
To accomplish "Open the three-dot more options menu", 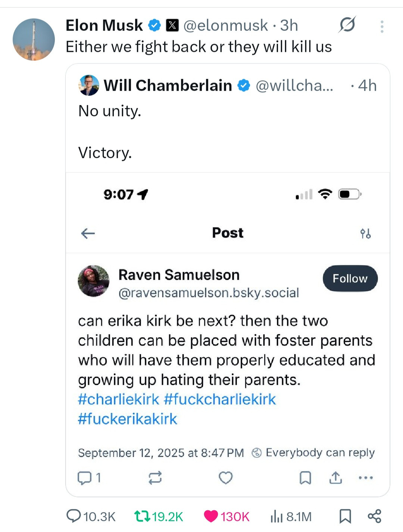I will tap(382, 27).
